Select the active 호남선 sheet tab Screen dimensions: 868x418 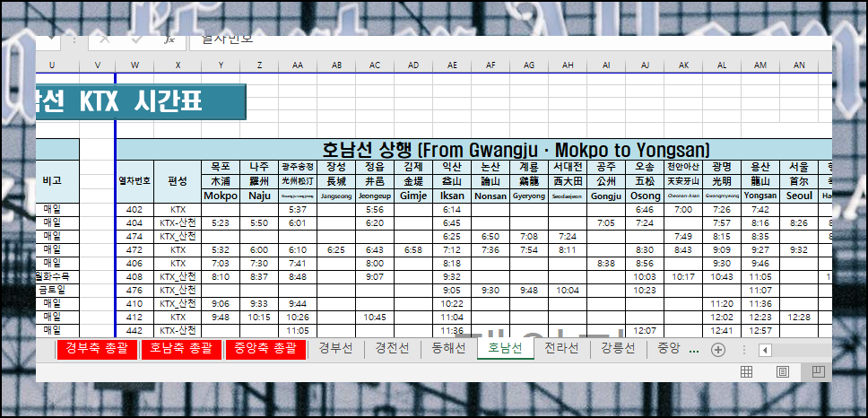point(506,349)
